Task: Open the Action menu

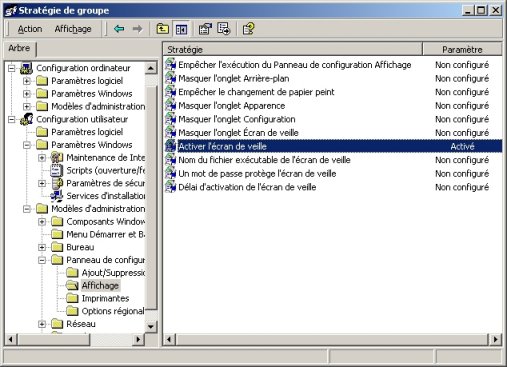Action: pyautogui.click(x=30, y=29)
